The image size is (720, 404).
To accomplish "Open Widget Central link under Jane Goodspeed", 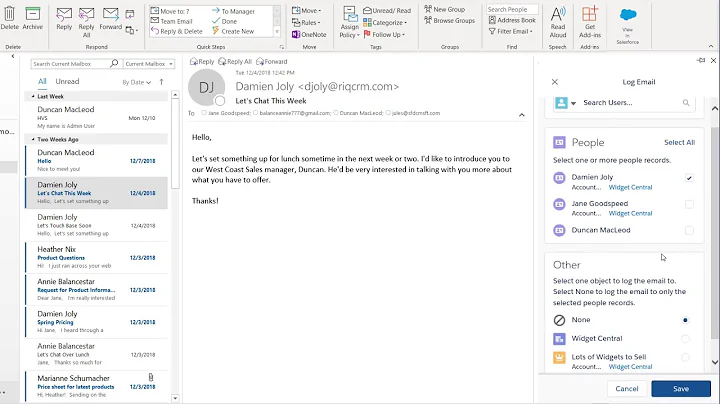I will 630,213.
